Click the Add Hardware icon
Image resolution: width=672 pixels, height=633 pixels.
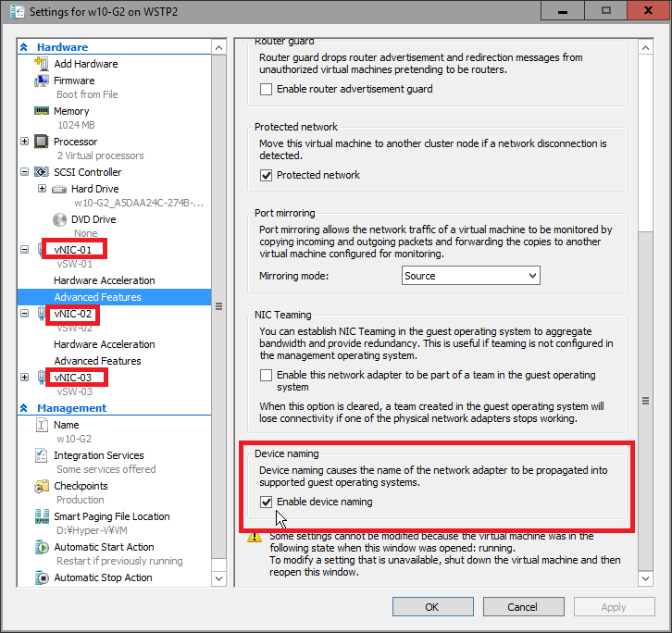pyautogui.click(x=41, y=64)
